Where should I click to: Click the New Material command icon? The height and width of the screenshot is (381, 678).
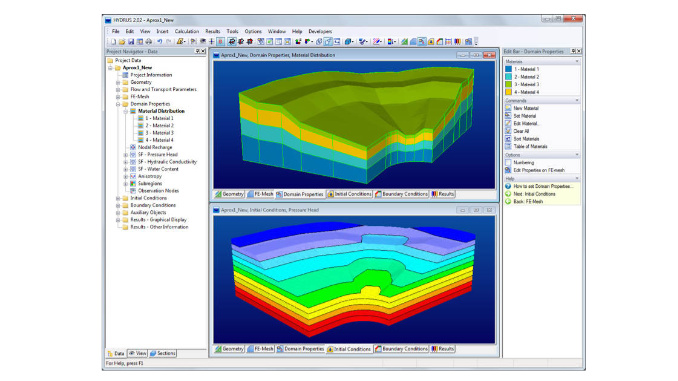[x=508, y=108]
